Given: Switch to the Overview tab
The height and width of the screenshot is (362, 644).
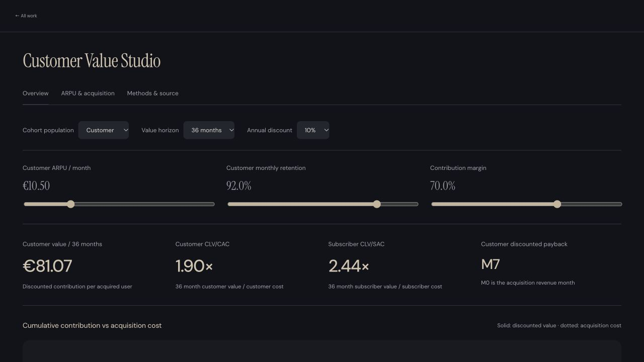Looking at the screenshot, I should pyautogui.click(x=36, y=93).
